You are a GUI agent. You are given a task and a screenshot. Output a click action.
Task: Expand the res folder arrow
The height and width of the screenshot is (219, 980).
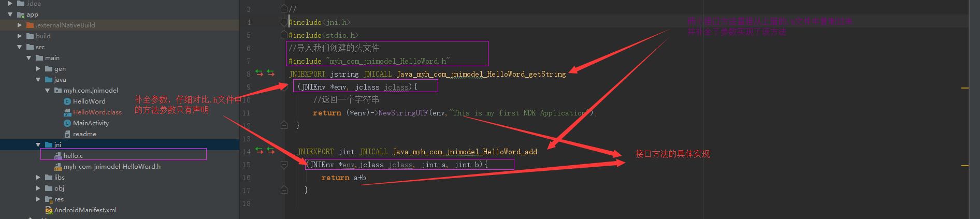(x=38, y=199)
